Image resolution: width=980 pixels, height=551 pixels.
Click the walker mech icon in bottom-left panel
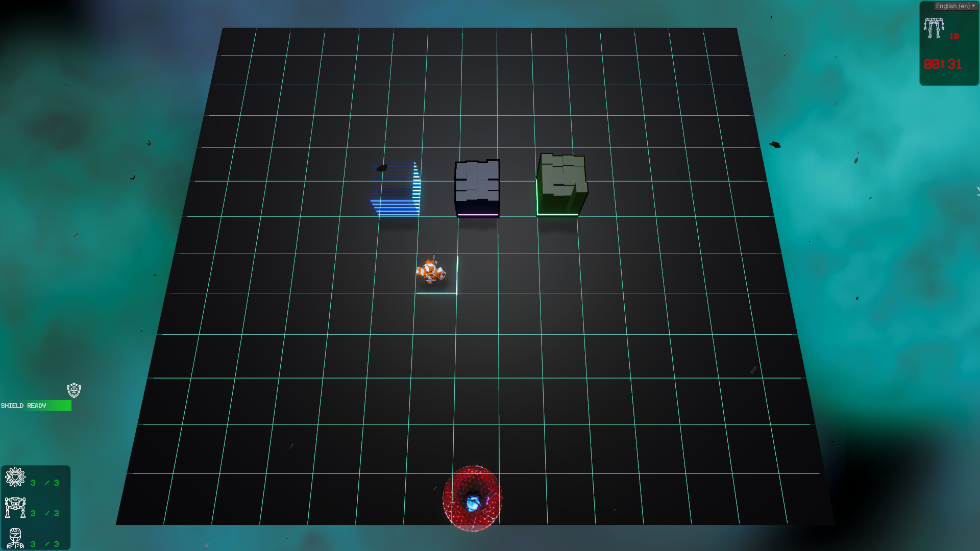[x=15, y=508]
